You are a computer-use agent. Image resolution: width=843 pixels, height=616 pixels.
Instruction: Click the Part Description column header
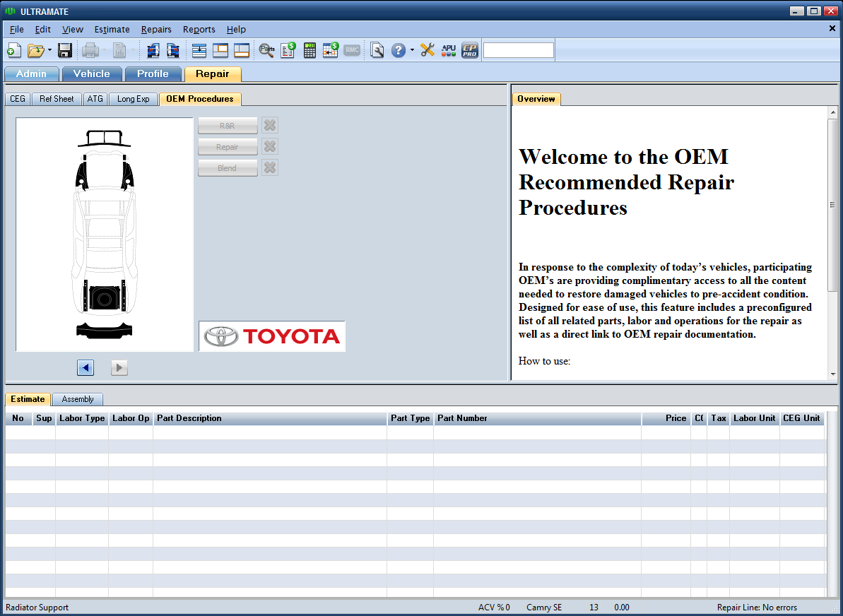click(x=269, y=418)
